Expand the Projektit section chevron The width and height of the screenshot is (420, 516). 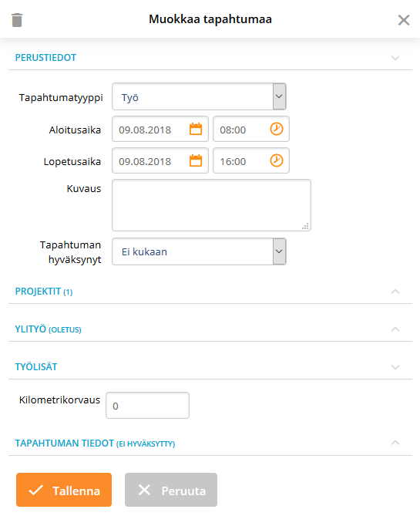(x=395, y=292)
